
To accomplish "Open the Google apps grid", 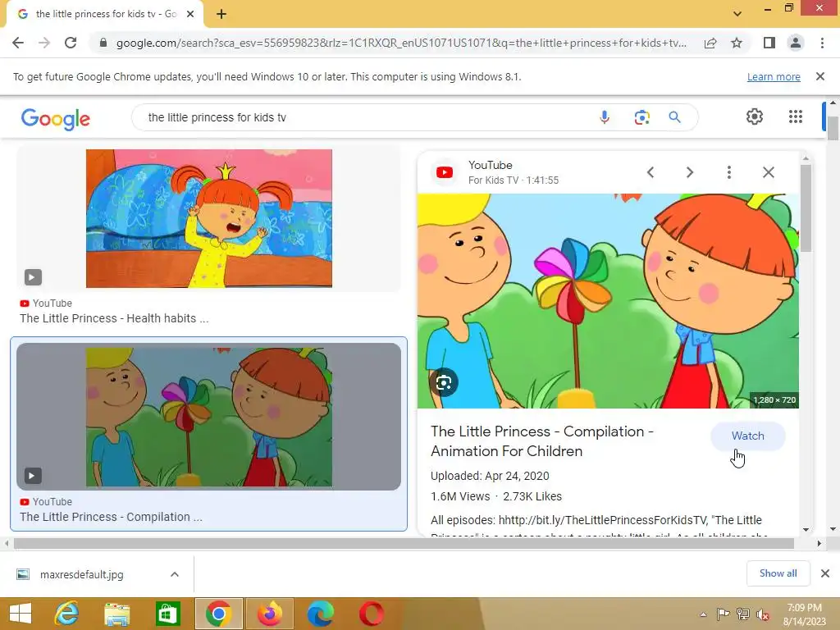I will [796, 116].
